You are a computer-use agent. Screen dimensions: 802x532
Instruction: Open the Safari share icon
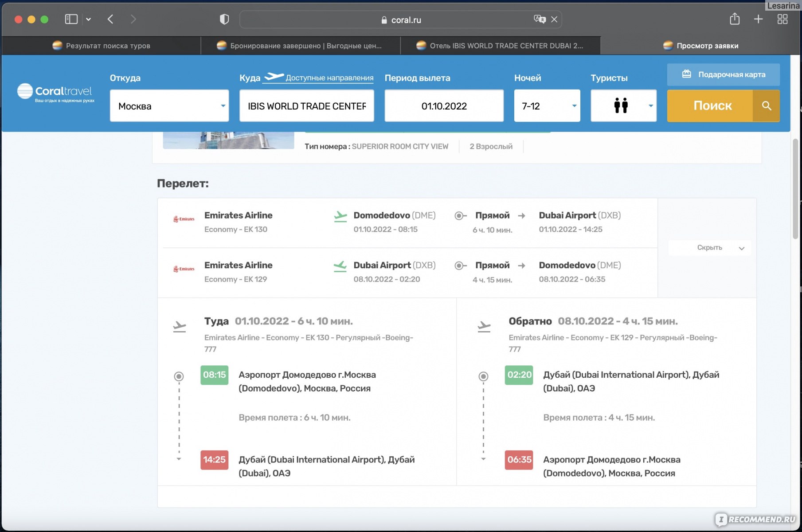(735, 19)
